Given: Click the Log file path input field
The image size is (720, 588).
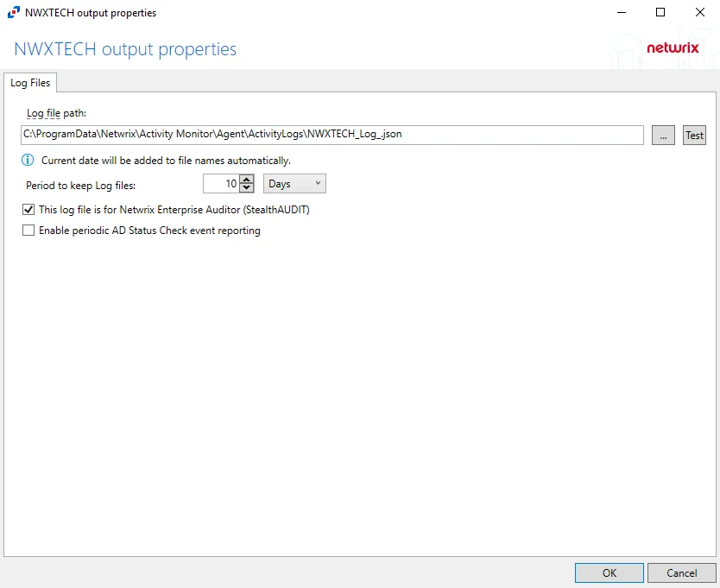Looking at the screenshot, I should 332,135.
